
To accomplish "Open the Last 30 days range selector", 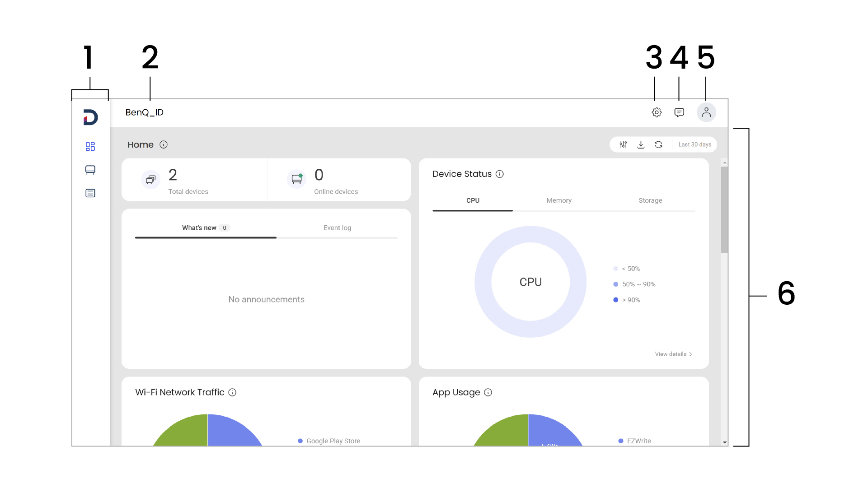I will [694, 144].
